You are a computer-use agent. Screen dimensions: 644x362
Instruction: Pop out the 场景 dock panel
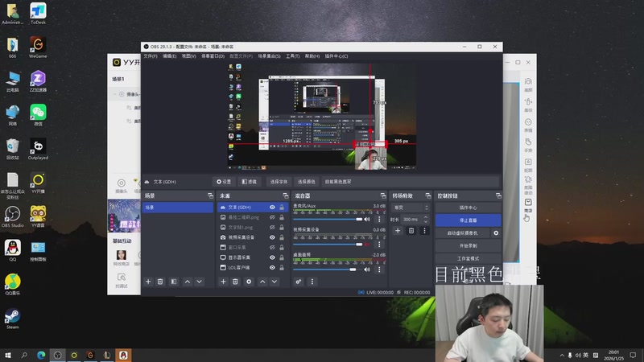coord(210,195)
